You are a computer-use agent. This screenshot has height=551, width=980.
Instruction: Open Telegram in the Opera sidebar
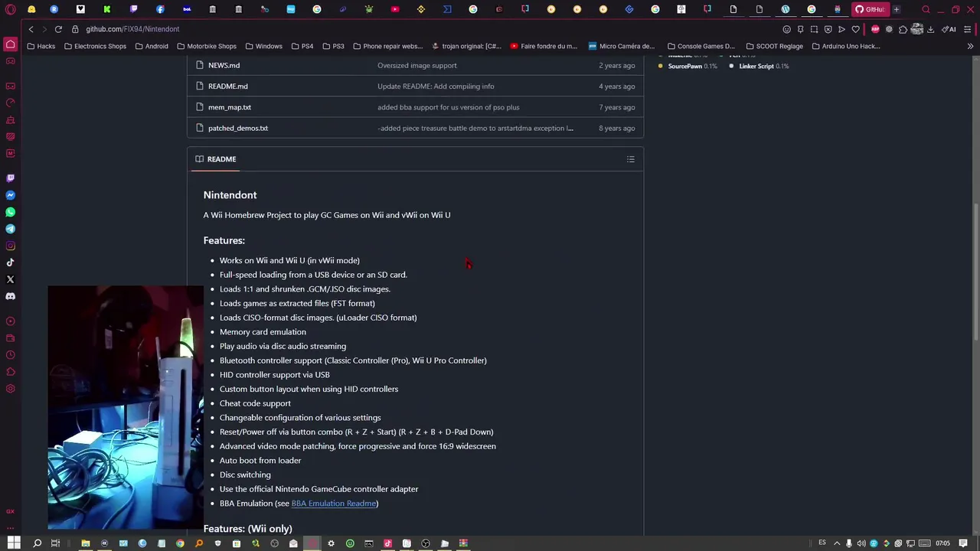click(x=11, y=229)
